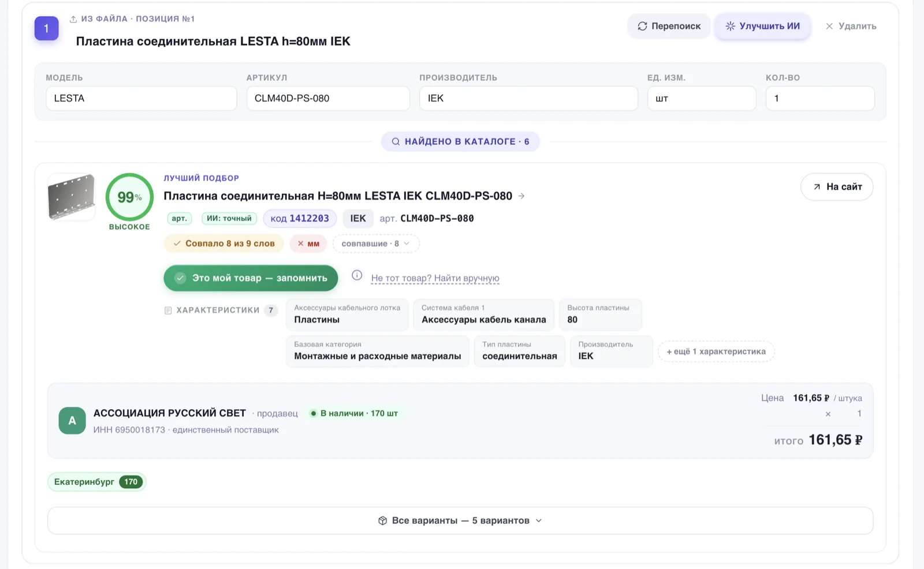924x569 pixels.
Task: Click the арт. match tag
Action: pos(179,218)
